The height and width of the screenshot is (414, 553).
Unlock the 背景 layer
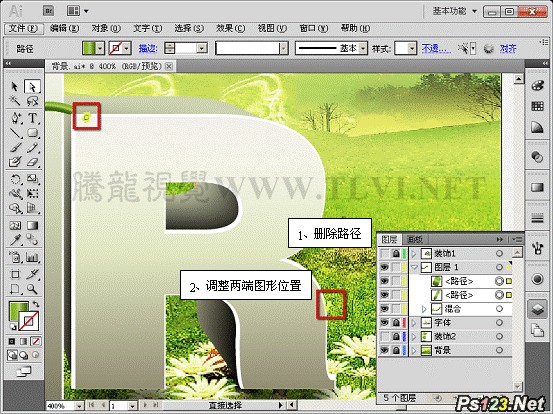point(396,351)
